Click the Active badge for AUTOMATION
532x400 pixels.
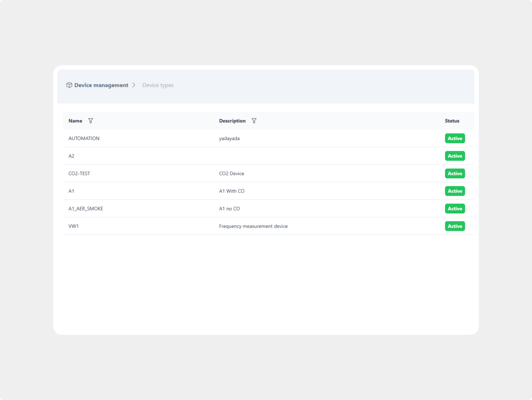(x=455, y=138)
